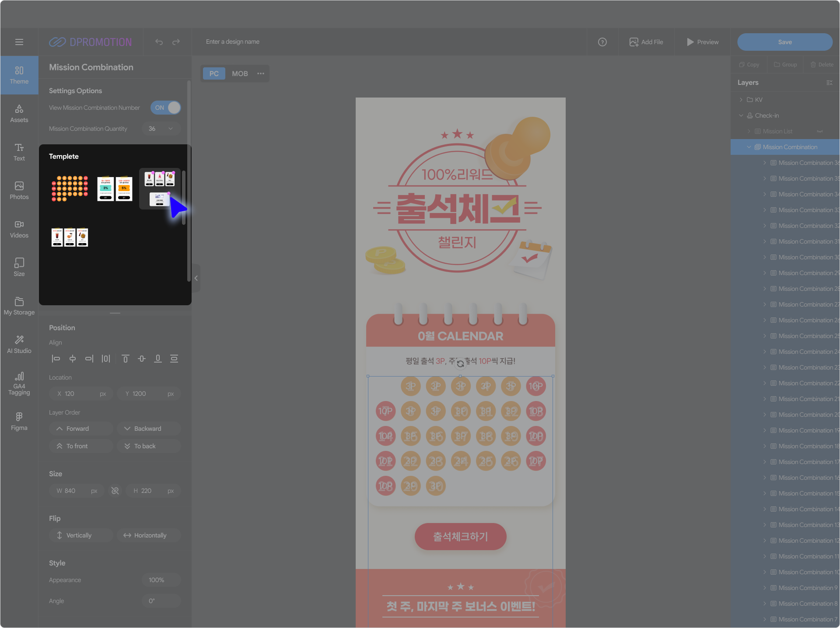Image resolution: width=840 pixels, height=628 pixels.
Task: Align selection to vertical center
Action: pos(142,359)
